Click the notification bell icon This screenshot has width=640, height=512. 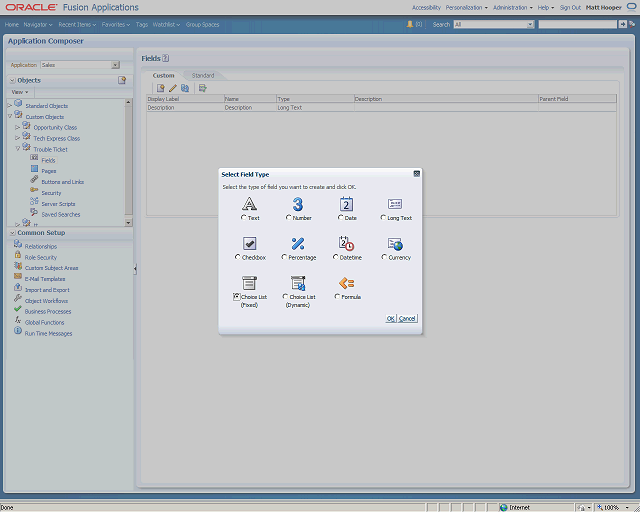coord(410,24)
